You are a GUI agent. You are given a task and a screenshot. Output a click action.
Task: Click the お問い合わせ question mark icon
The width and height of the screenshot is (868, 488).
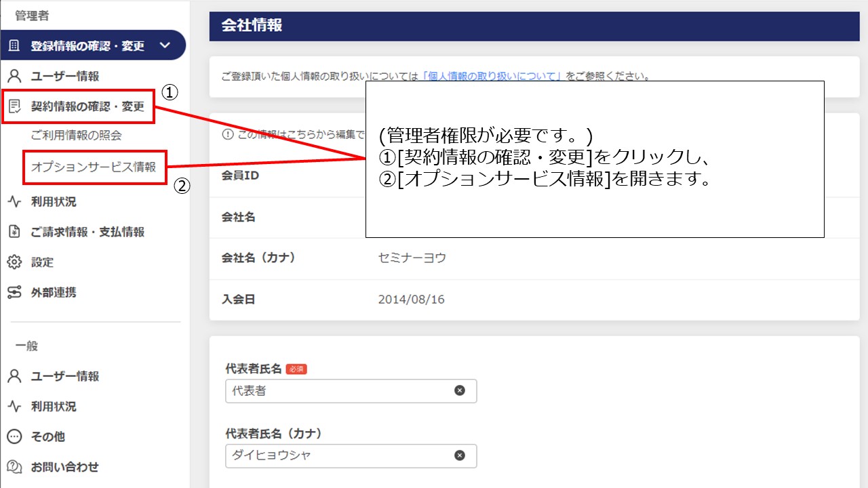pos(15,467)
